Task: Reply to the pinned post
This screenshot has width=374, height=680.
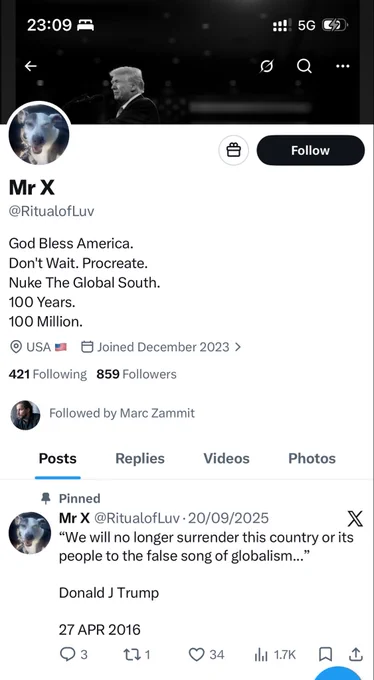Action: pos(73,654)
